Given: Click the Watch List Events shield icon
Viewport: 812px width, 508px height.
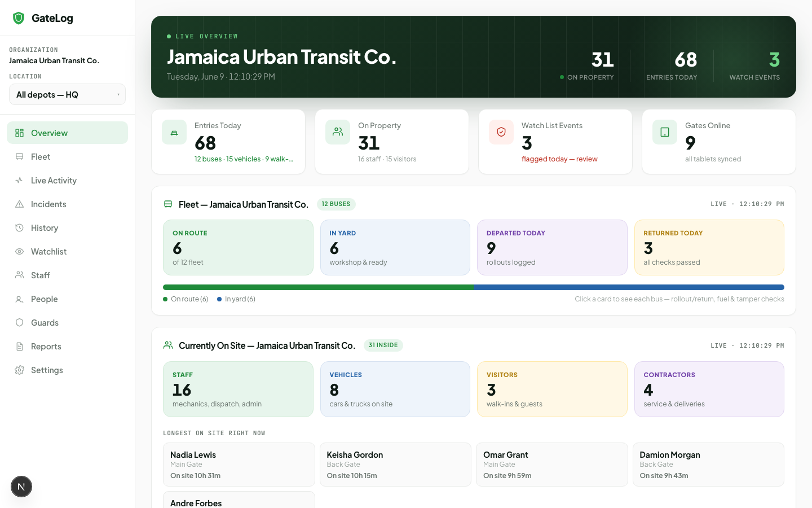Looking at the screenshot, I should (x=501, y=132).
